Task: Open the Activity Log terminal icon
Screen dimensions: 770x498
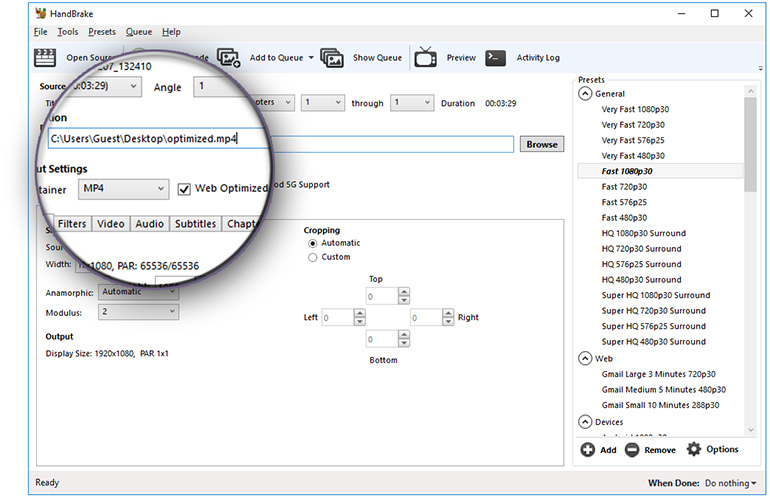Action: tap(495, 57)
